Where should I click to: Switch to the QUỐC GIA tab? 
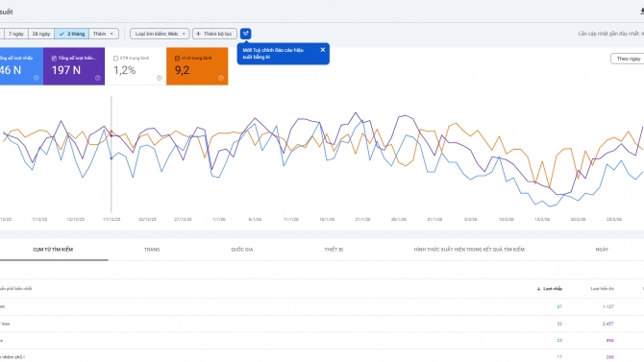tap(242, 250)
